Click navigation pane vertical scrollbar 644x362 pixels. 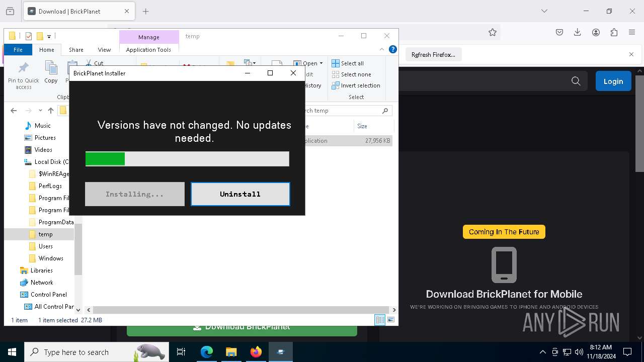pyautogui.click(x=78, y=250)
